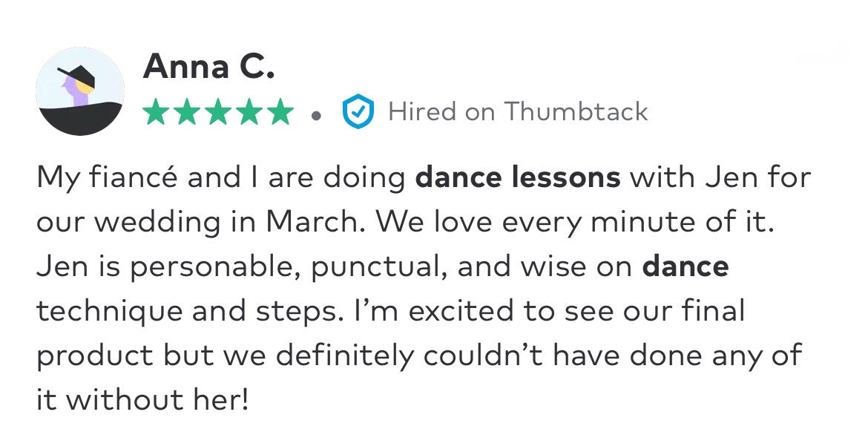This screenshot has height=429, width=868.
Task: Click the bold 'dance' before 'technique'
Action: click(x=685, y=266)
